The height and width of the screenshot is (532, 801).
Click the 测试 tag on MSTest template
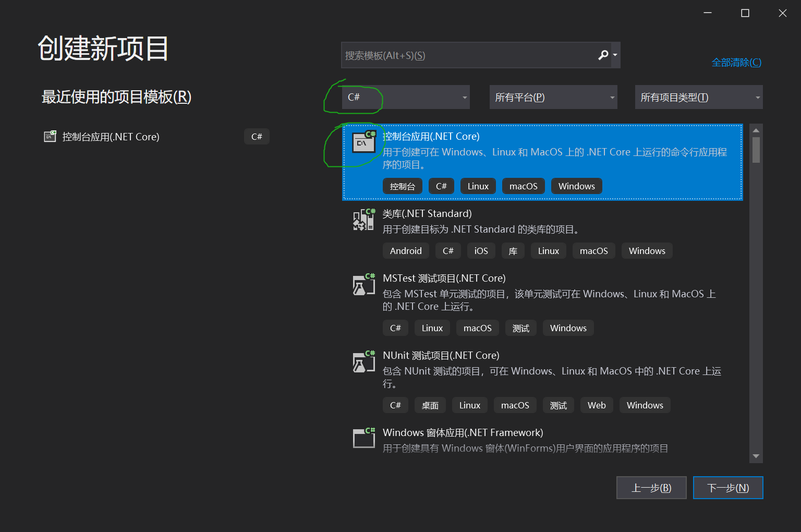pos(521,328)
